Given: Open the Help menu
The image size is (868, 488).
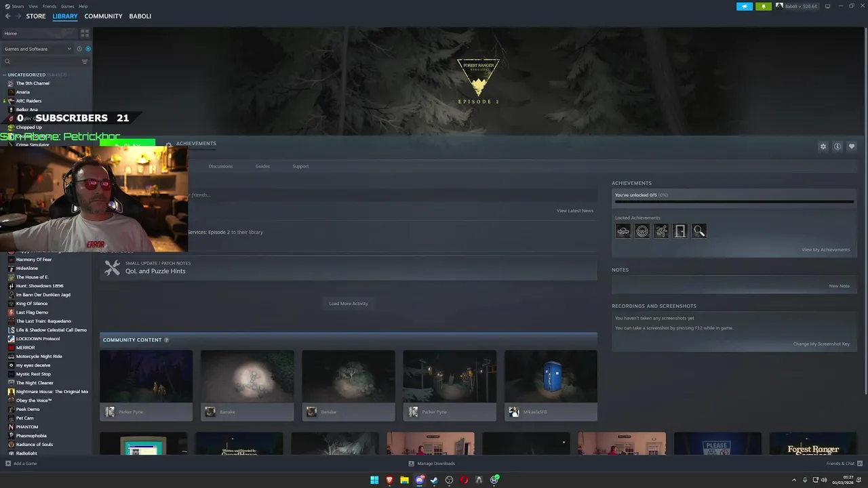Looking at the screenshot, I should click(x=83, y=6).
